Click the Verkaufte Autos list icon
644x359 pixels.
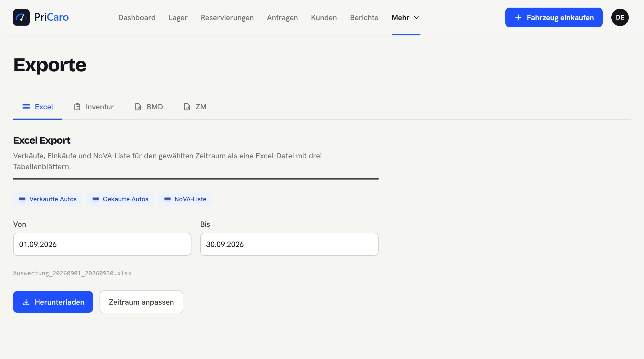[22, 199]
